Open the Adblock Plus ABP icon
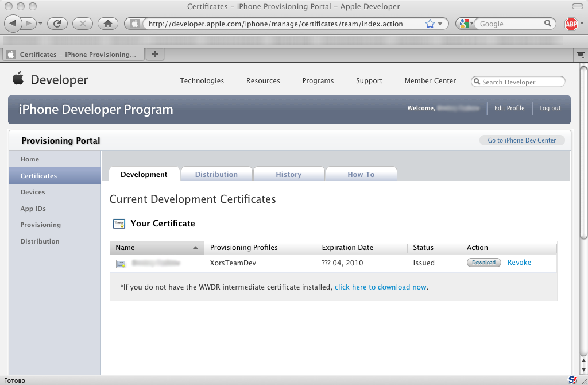Image resolution: width=588 pixels, height=385 pixels. click(571, 24)
